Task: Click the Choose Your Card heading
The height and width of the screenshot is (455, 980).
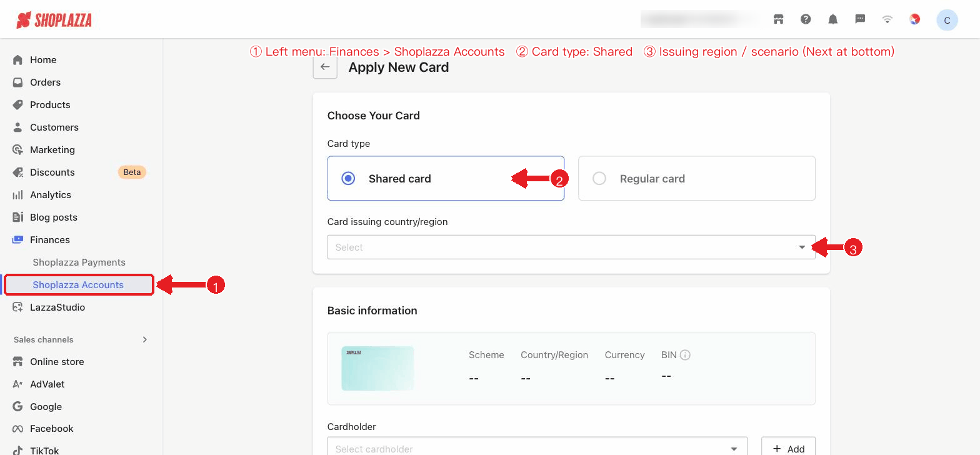Action: (x=374, y=116)
